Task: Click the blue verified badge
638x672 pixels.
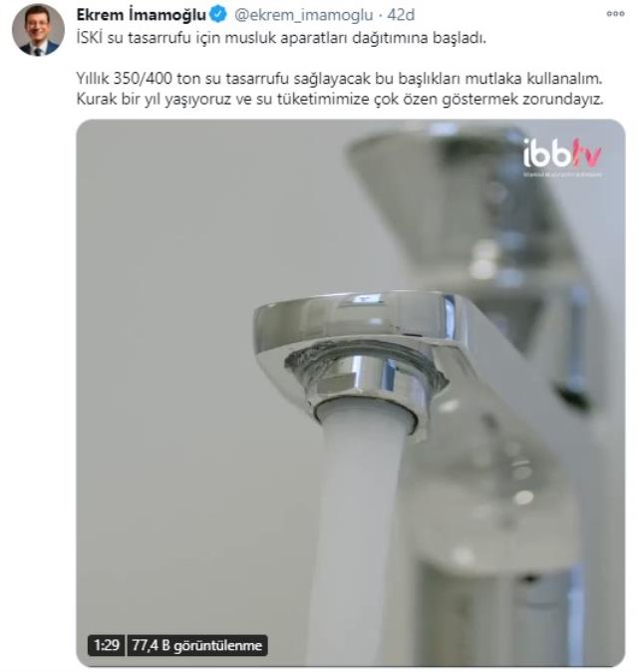Action: (x=218, y=15)
